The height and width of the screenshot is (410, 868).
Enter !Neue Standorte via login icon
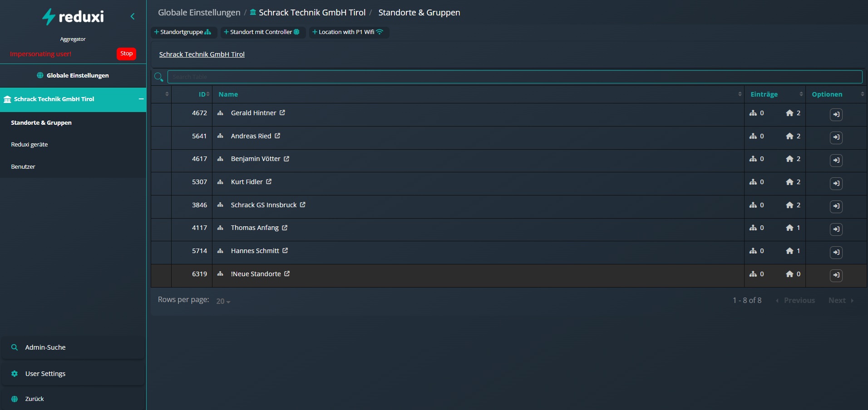pos(836,275)
